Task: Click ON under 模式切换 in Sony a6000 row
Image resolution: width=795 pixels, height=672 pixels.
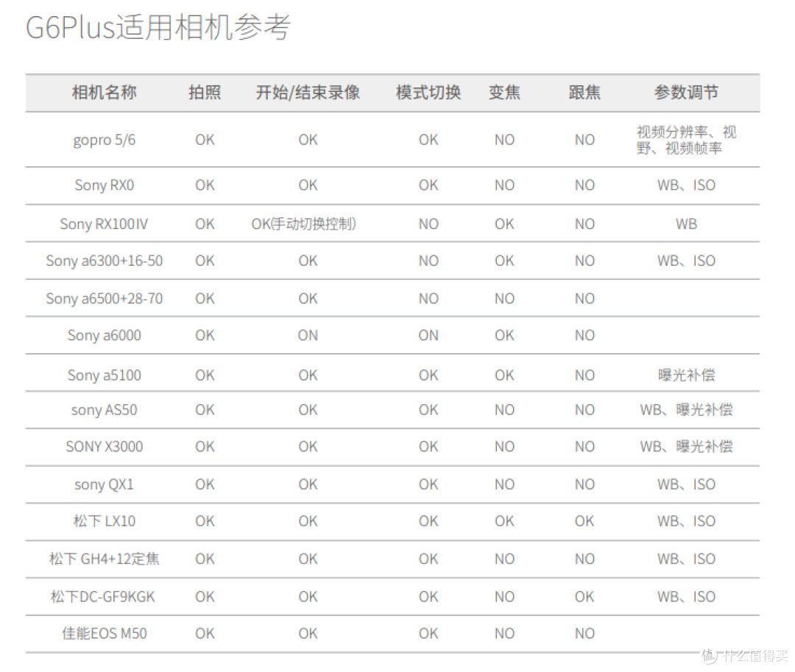Action: 428,336
